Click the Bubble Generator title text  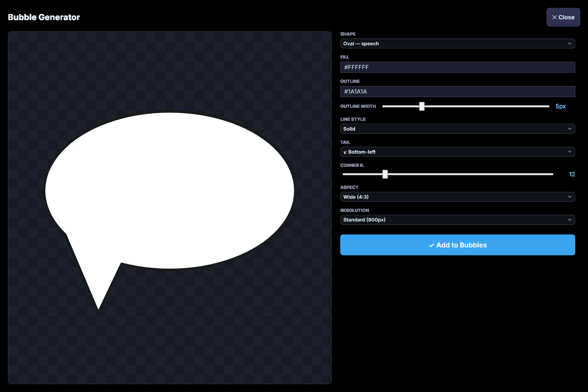point(44,17)
